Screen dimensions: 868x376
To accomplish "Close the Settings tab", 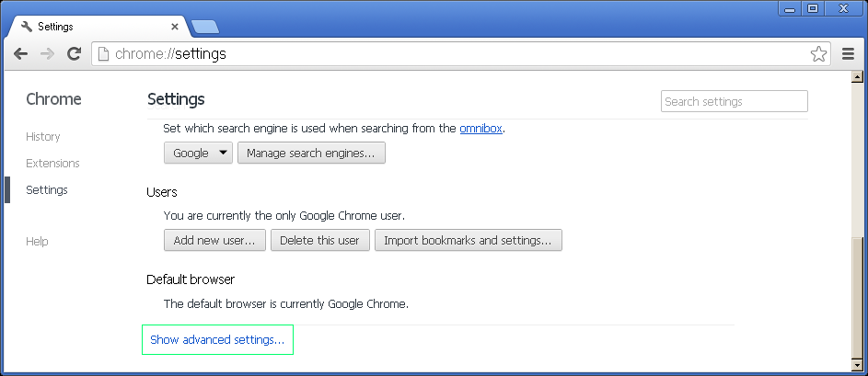I will coord(175,27).
